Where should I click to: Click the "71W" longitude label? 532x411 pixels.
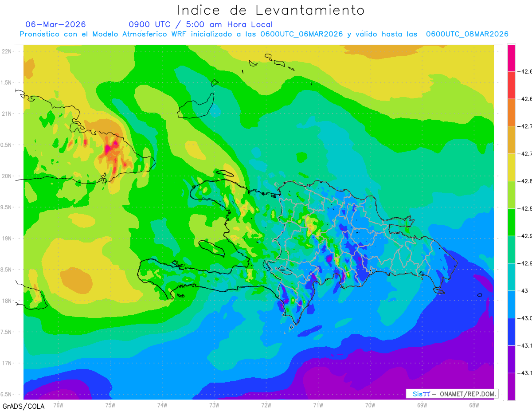(318, 405)
